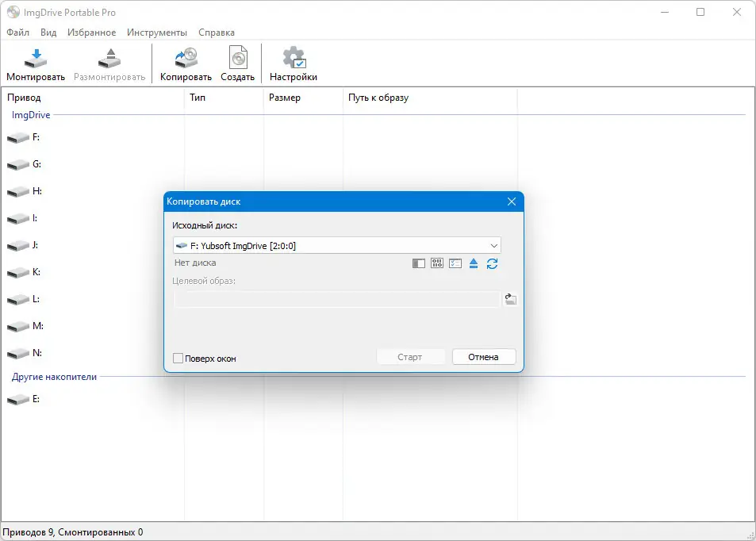Select drive N: in the list

[25, 354]
